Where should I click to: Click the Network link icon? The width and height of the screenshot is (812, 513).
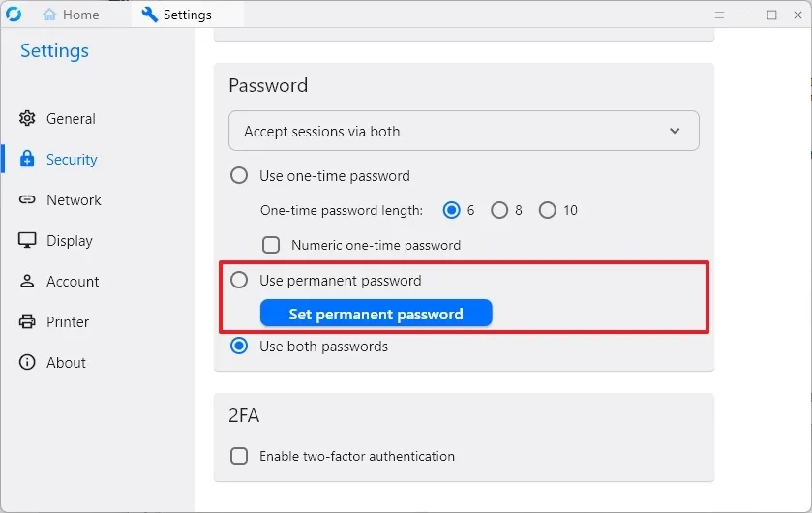pyautogui.click(x=27, y=200)
